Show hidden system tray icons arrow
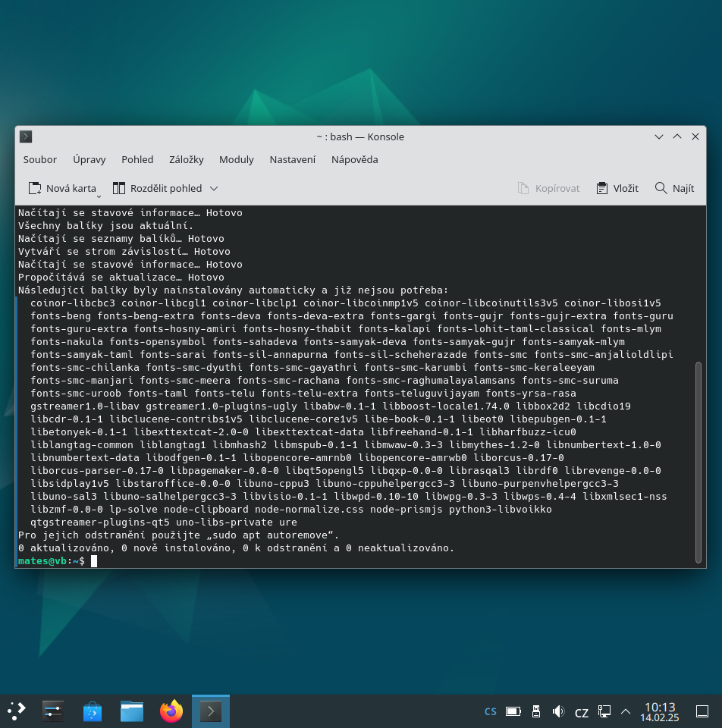Image resolution: width=722 pixels, height=728 pixels. click(626, 711)
